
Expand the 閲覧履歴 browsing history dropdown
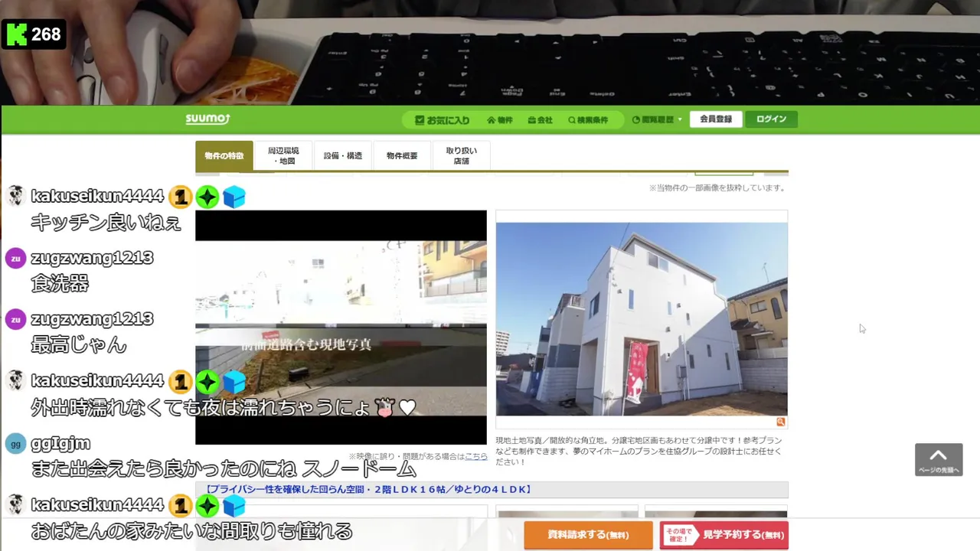657,120
